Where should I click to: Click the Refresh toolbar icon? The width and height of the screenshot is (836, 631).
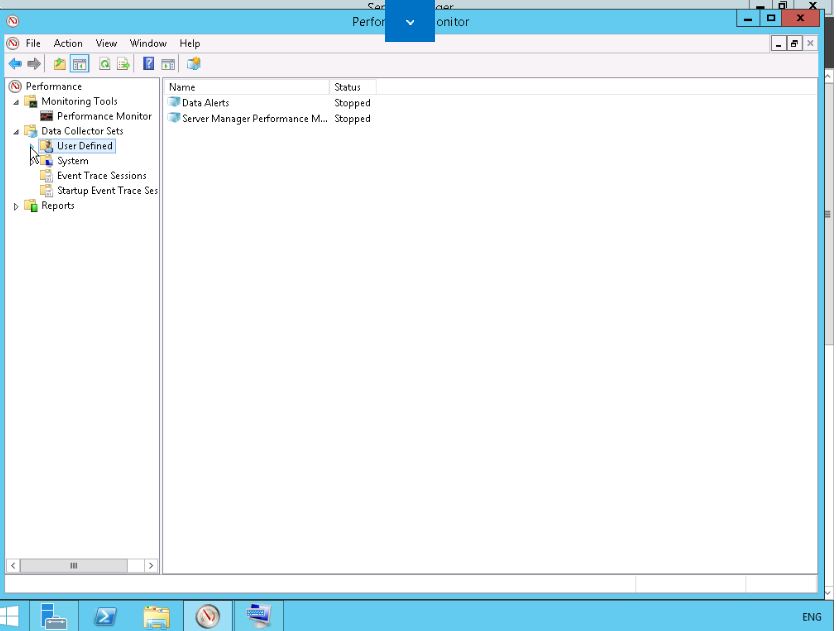tap(104, 64)
